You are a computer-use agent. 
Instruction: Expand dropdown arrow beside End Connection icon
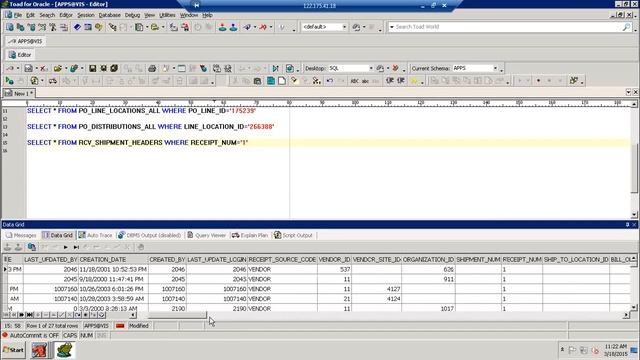pos(271,27)
